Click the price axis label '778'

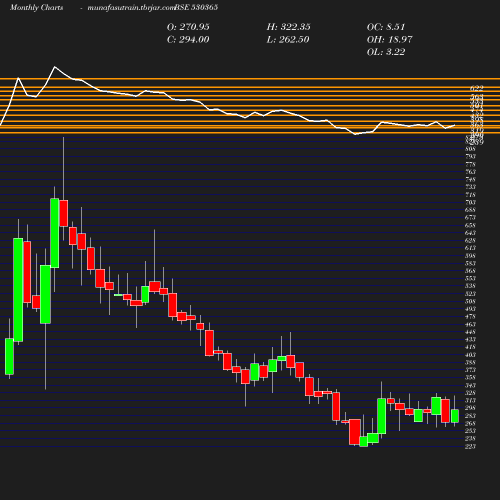(470, 164)
